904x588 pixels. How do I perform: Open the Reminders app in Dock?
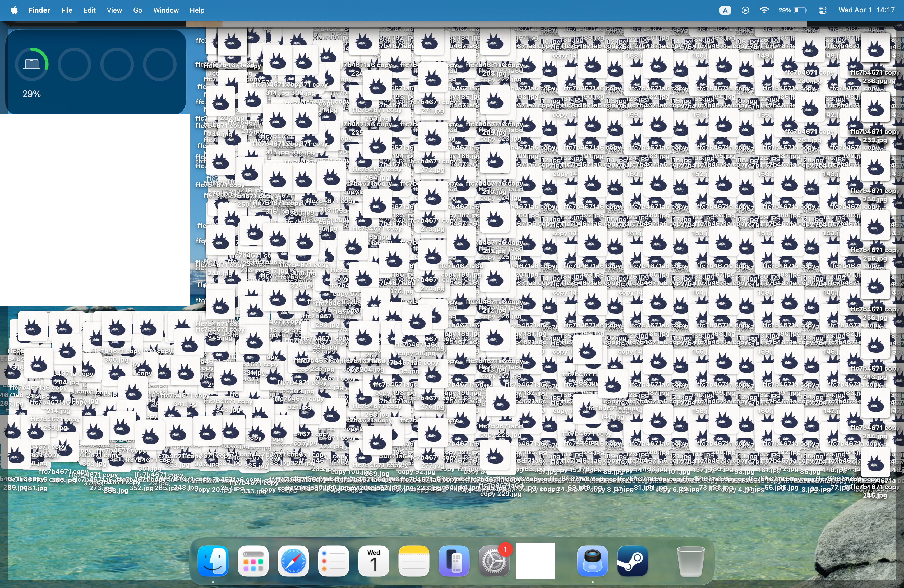click(333, 561)
